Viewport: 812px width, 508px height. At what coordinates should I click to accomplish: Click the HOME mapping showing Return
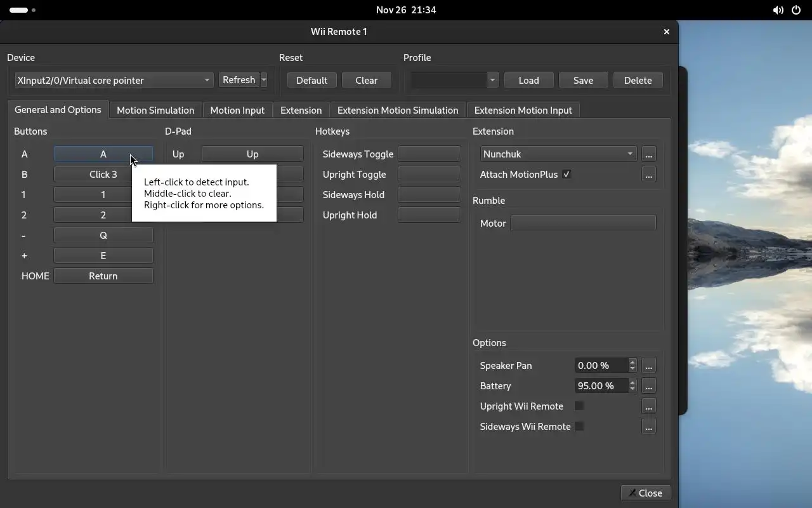[x=103, y=276]
